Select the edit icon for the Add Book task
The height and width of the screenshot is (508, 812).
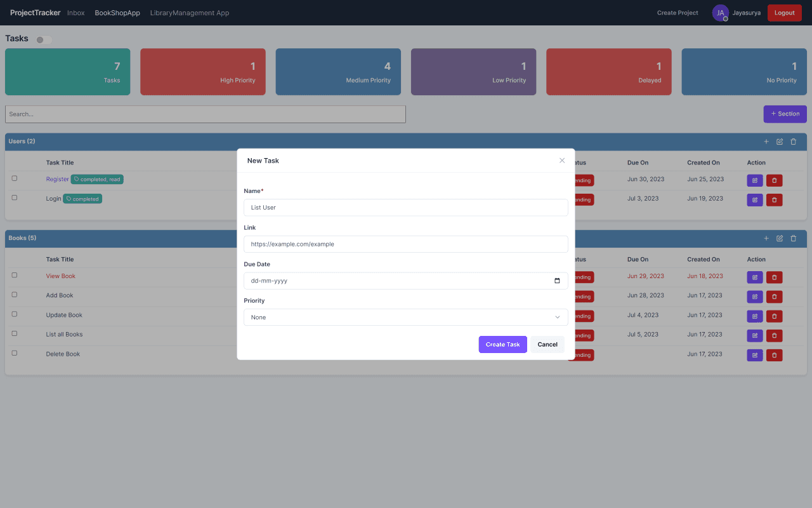[x=754, y=296]
